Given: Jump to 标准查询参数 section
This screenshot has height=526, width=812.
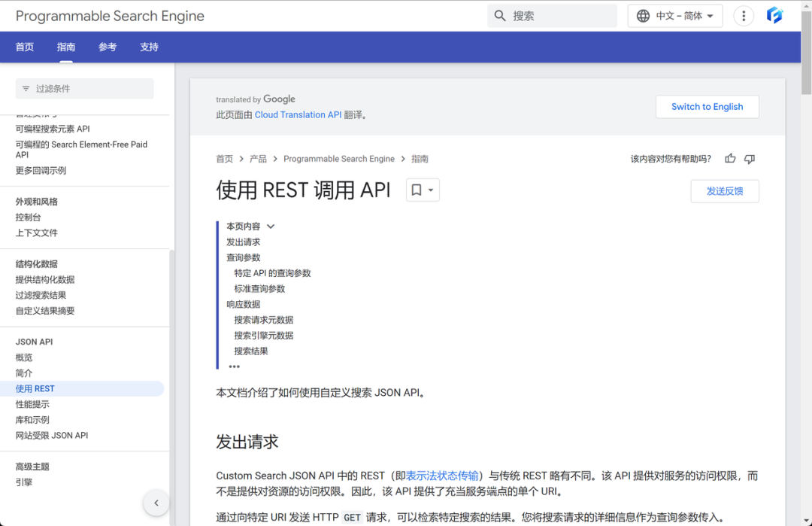Looking at the screenshot, I should click(259, 289).
